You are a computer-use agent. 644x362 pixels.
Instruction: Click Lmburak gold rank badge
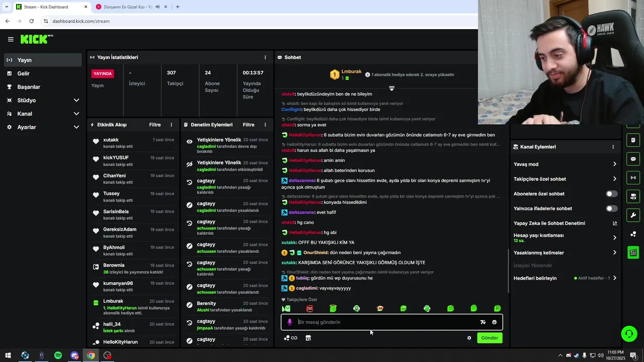coord(335,75)
